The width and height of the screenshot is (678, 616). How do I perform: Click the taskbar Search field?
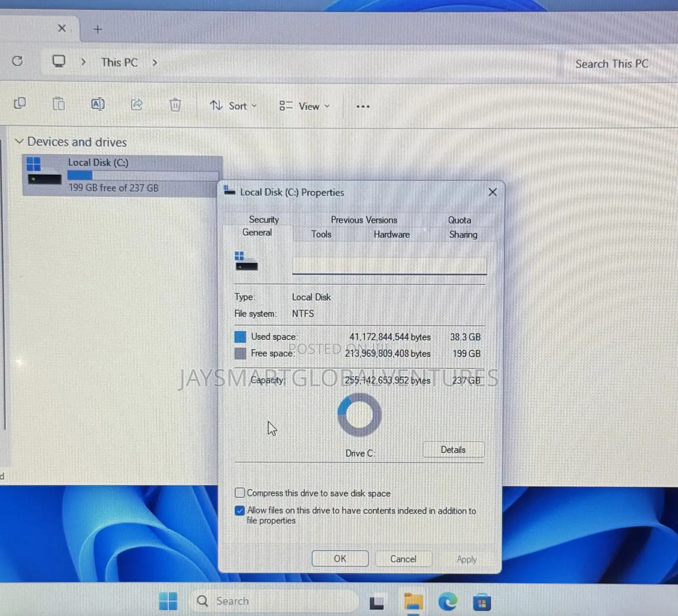(x=274, y=601)
